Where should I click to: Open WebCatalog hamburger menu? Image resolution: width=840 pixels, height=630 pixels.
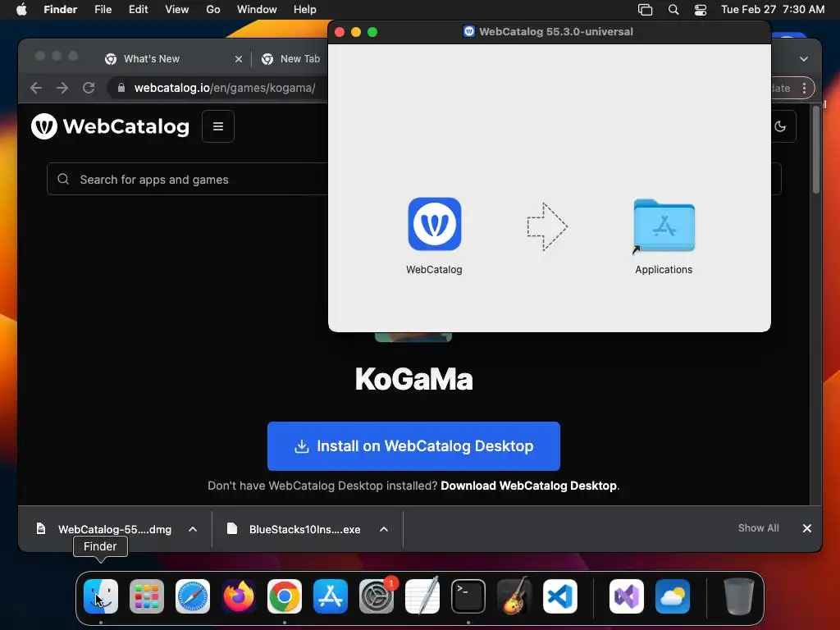(x=218, y=126)
